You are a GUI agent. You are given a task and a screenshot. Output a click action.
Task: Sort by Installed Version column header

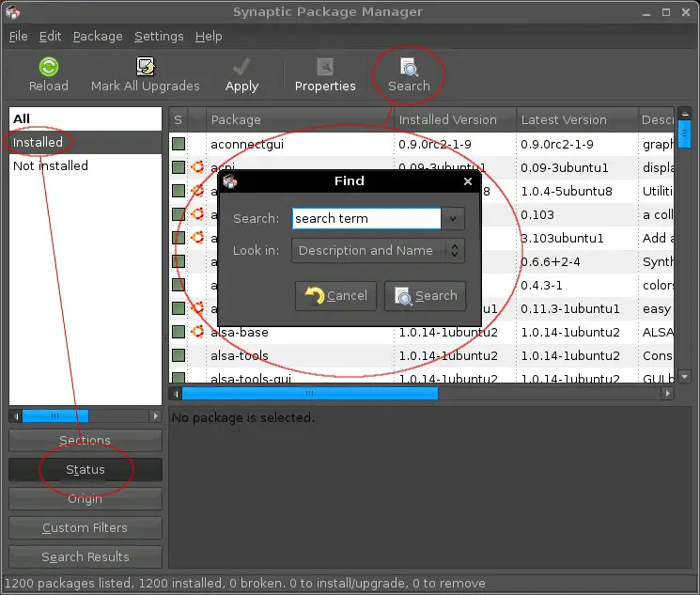(x=455, y=119)
